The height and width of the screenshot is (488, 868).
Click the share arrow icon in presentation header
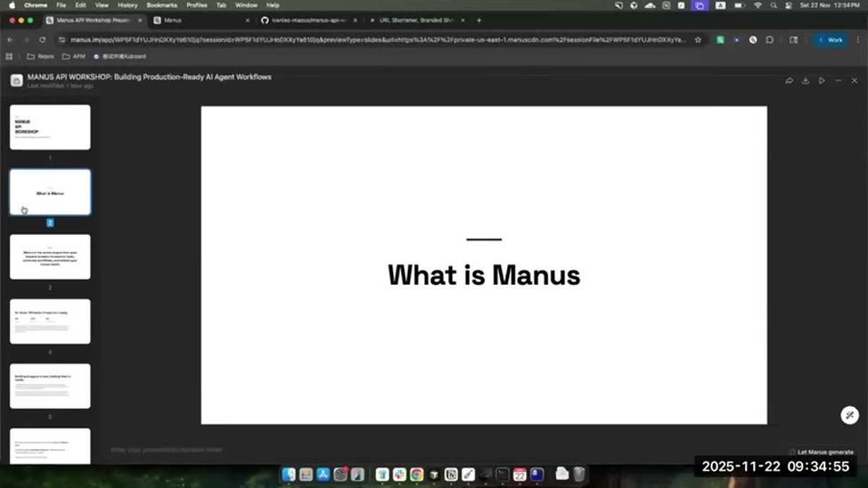[789, 80]
